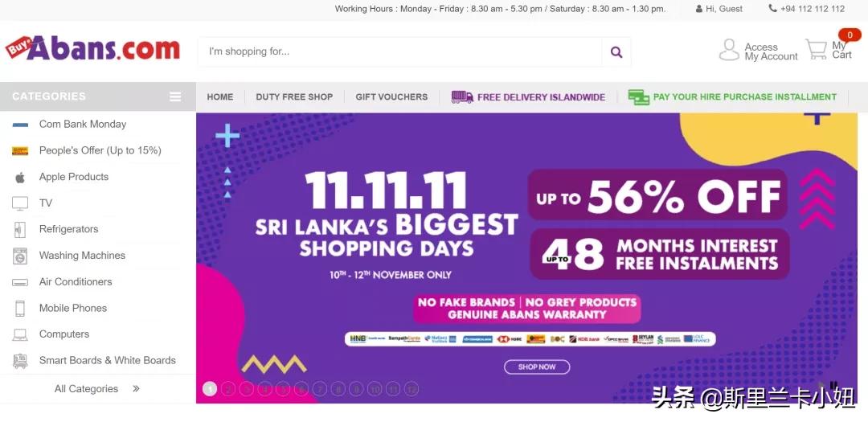
Task: Go to the Duty Free Shop tab
Action: coord(294,97)
